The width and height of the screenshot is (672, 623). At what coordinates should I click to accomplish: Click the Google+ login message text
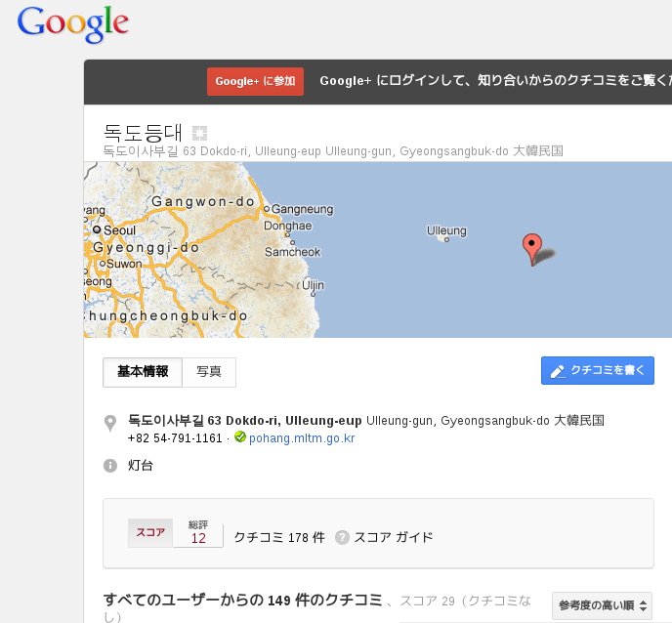(x=495, y=81)
